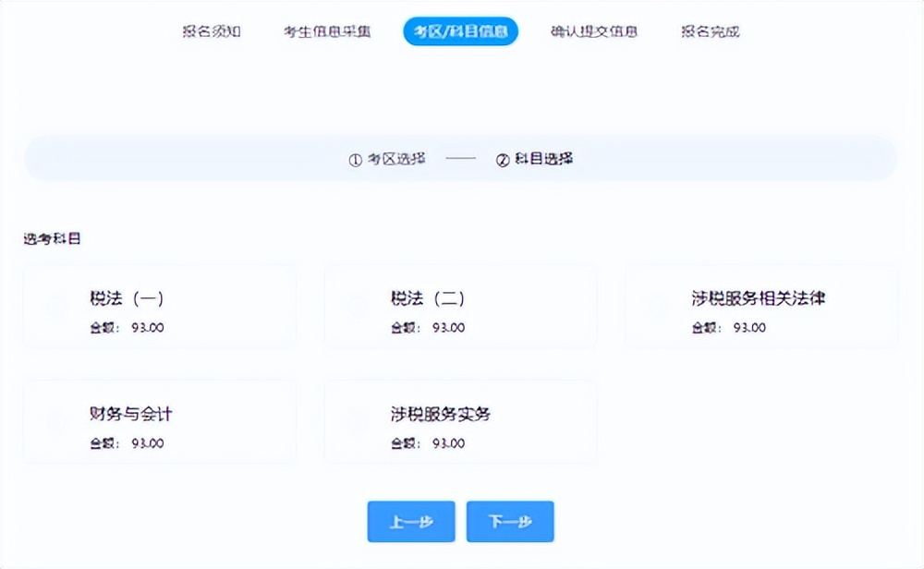
Task: Click the 财务与会计 subject card
Action: point(159,421)
